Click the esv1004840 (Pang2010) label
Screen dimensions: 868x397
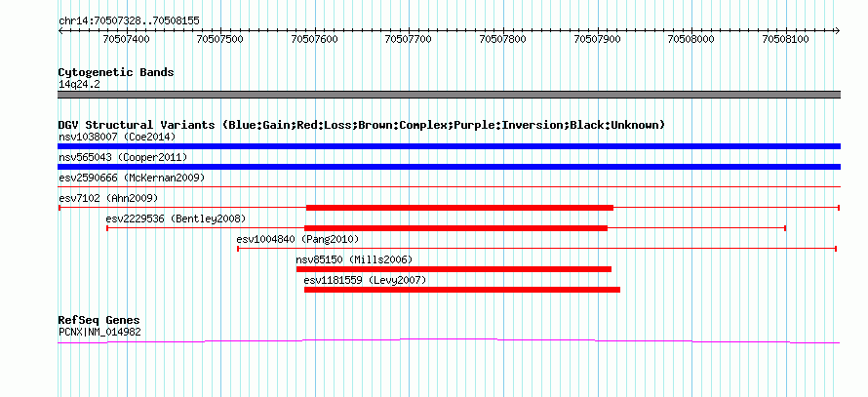(297, 239)
